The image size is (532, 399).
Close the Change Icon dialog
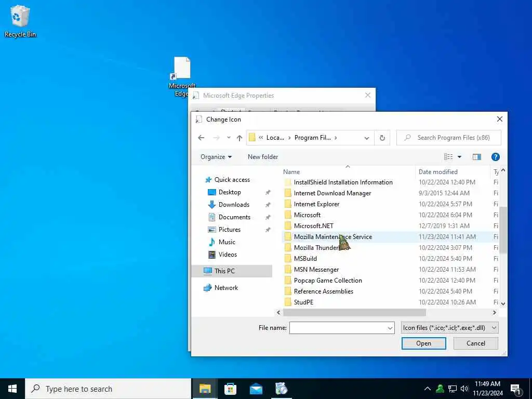click(x=499, y=119)
